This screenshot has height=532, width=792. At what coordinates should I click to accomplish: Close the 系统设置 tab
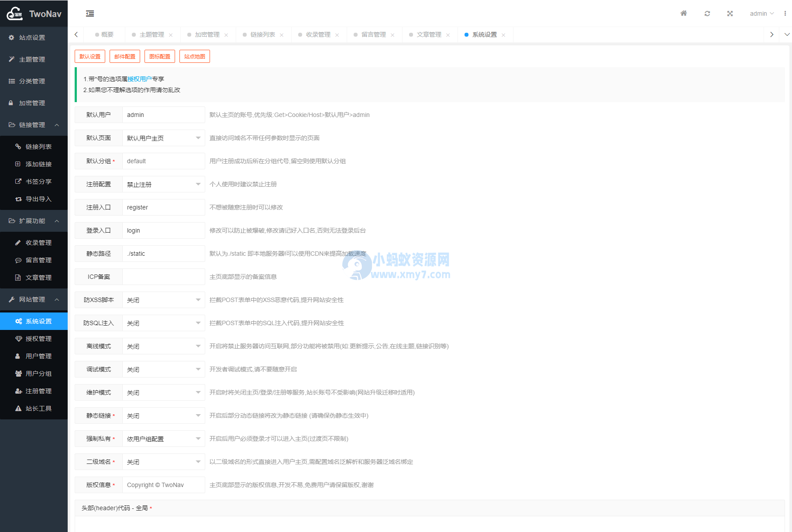tap(503, 35)
